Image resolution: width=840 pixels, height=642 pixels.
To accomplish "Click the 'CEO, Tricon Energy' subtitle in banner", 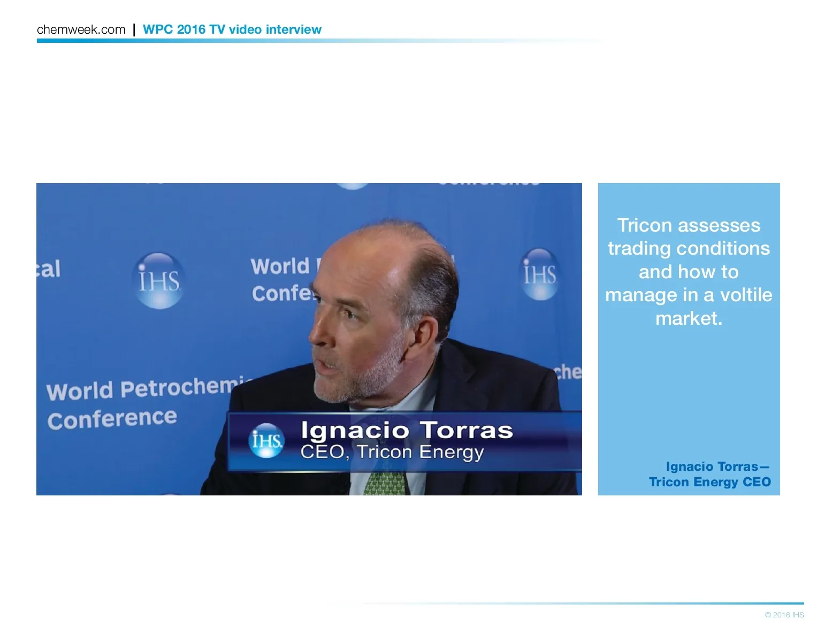I will pos(392,452).
